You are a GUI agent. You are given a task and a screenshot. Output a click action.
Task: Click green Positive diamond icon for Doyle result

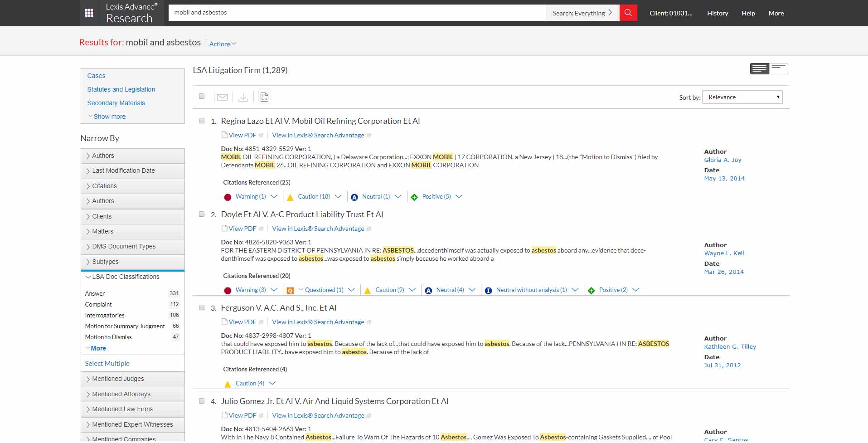pyautogui.click(x=591, y=291)
